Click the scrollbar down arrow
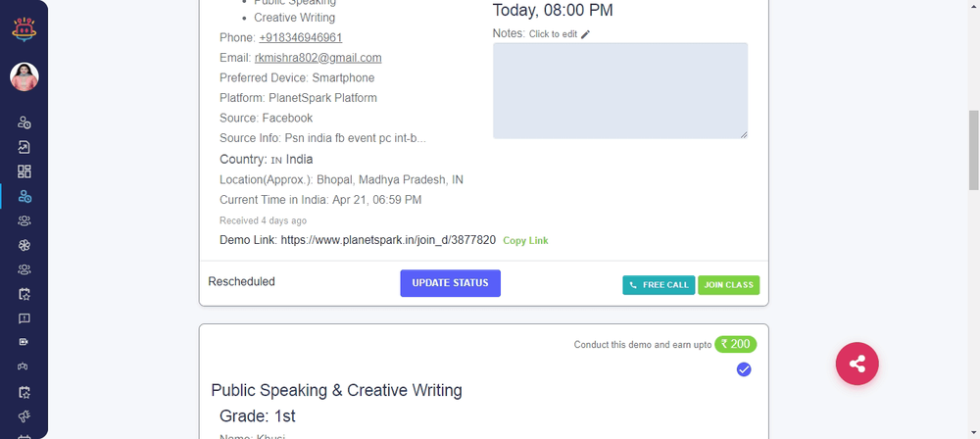This screenshot has width=980, height=439. coord(974,433)
